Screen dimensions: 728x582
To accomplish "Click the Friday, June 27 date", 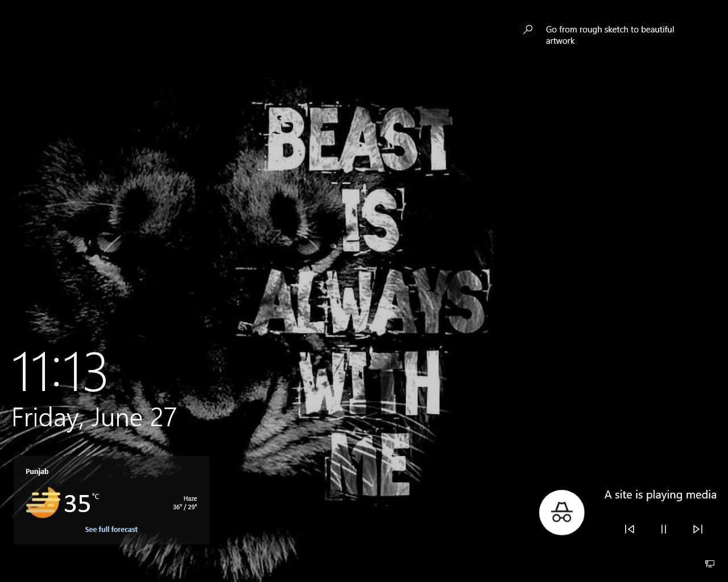I will tap(94, 418).
